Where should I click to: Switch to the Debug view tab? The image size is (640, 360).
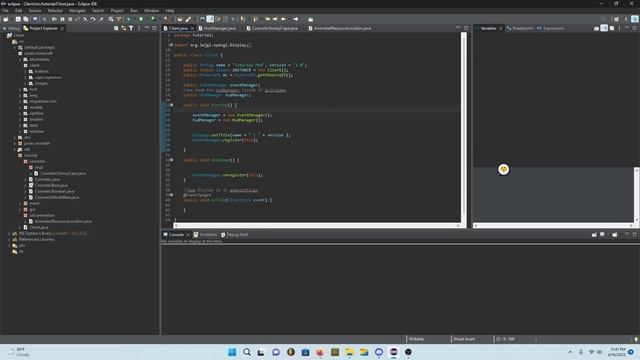(11, 28)
